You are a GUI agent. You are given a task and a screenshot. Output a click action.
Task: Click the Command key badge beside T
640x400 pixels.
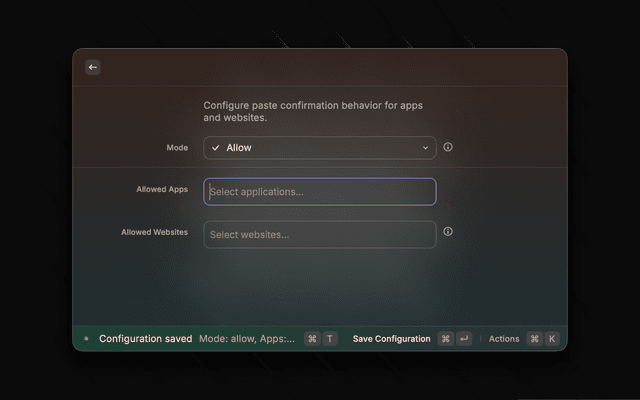pyautogui.click(x=312, y=339)
